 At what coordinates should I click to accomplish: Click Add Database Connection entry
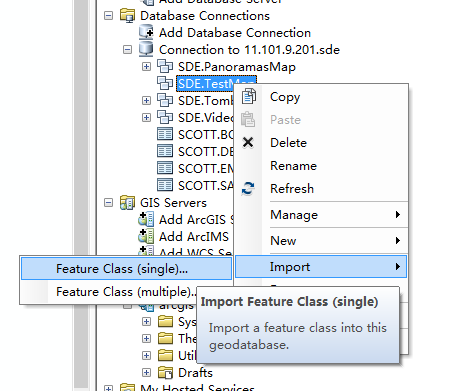pyautogui.click(x=235, y=33)
